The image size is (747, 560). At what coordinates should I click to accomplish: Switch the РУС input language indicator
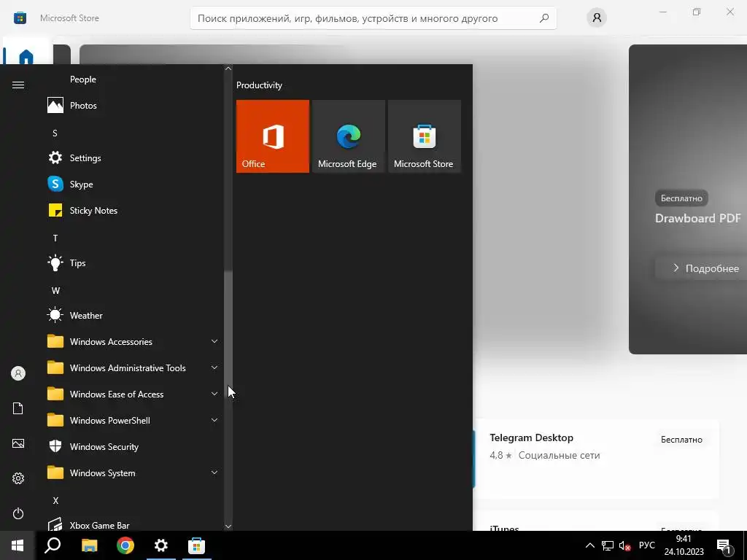click(646, 545)
